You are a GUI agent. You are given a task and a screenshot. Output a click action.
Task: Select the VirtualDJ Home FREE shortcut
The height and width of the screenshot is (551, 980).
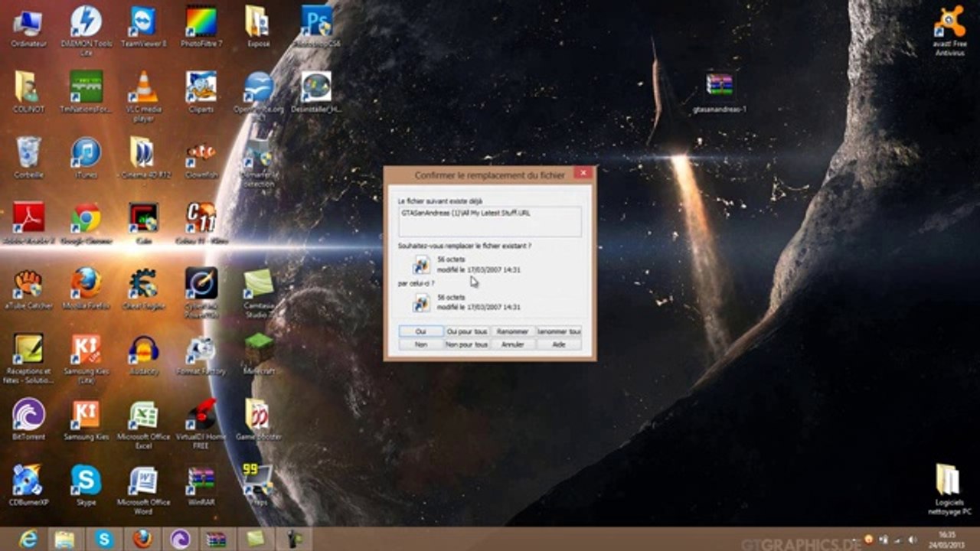point(201,425)
